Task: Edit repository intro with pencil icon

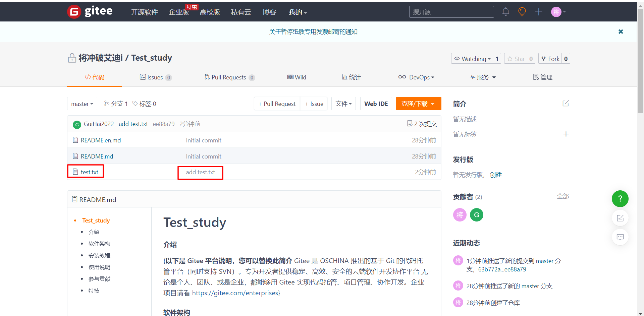Action: click(x=566, y=104)
